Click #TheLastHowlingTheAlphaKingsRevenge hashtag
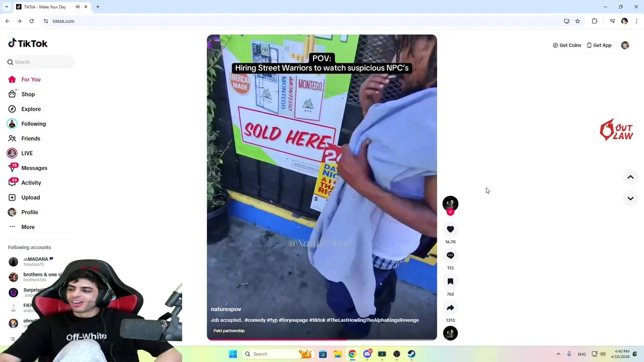This screenshot has width=644, height=362. click(x=373, y=320)
